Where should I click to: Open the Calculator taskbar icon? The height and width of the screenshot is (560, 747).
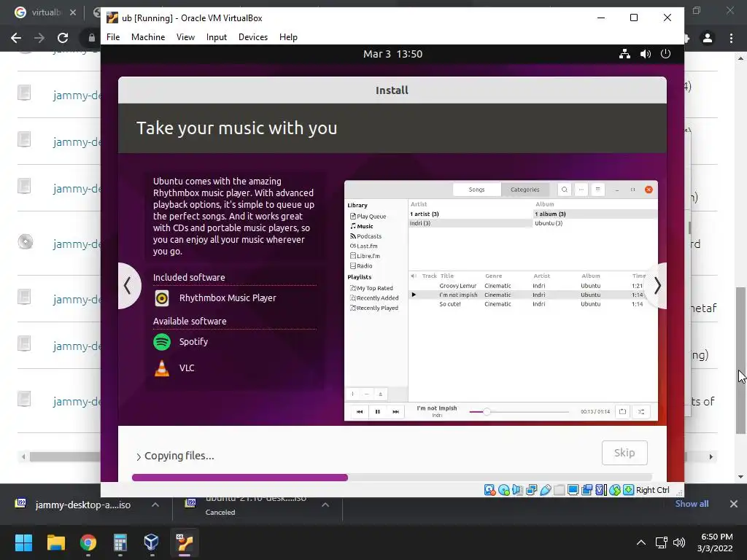point(120,542)
